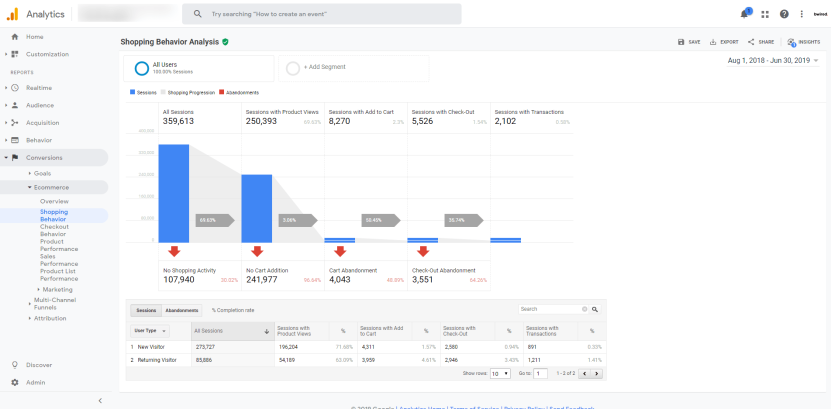The width and height of the screenshot is (831, 409).
Task: Click the Google Analytics logo
Action: click(x=12, y=14)
